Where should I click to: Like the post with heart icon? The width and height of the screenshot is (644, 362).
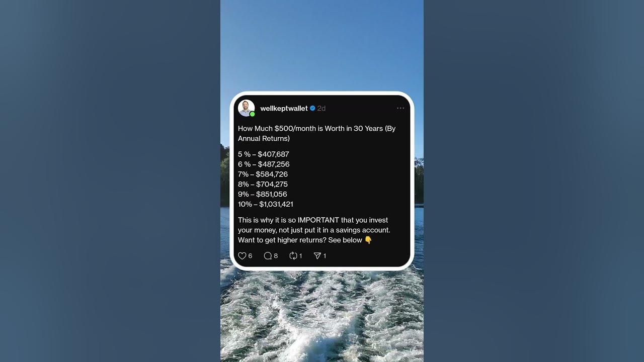(242, 256)
